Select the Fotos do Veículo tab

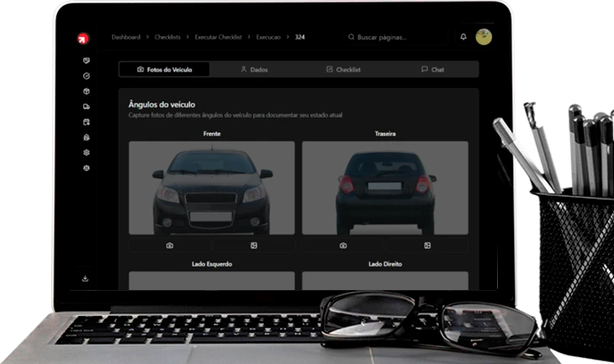164,70
